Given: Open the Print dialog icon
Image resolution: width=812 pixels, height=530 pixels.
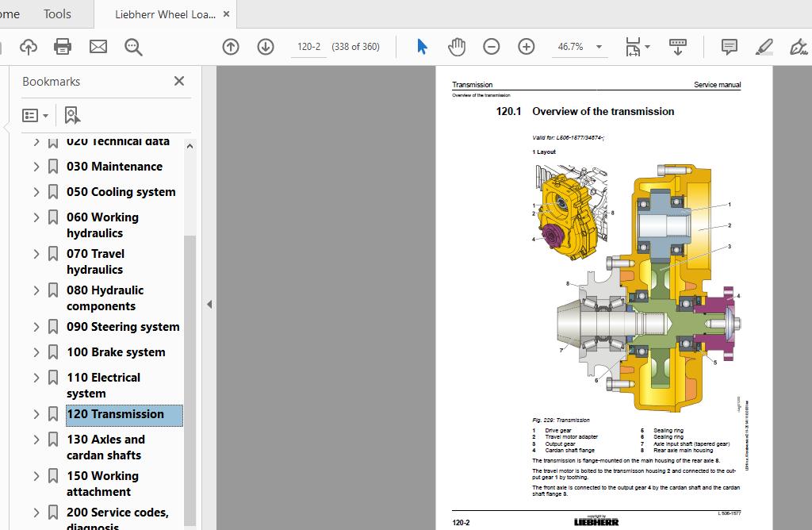Looking at the screenshot, I should (x=63, y=47).
